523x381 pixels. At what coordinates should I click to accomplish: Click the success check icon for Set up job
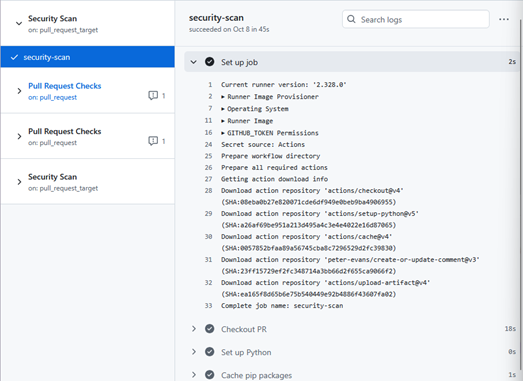pyautogui.click(x=209, y=62)
